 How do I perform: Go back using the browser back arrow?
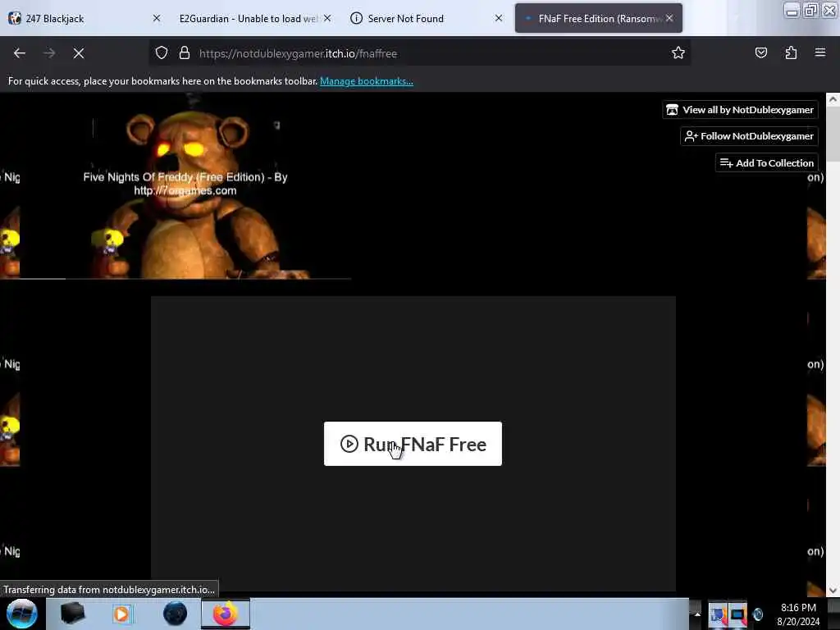(20, 53)
